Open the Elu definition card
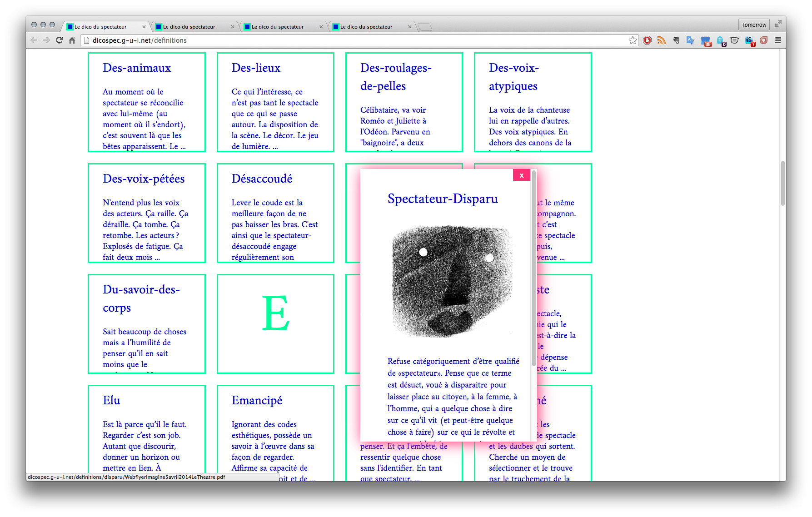 (147, 432)
